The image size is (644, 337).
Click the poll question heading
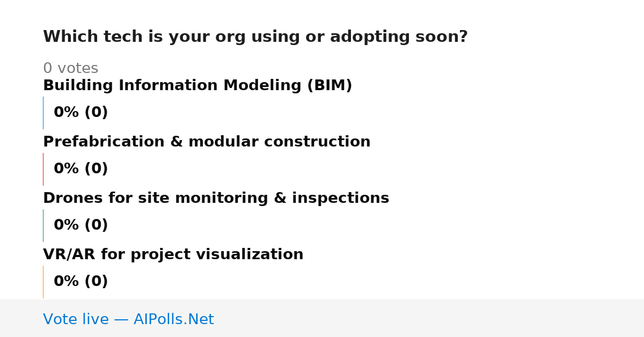pos(255,37)
